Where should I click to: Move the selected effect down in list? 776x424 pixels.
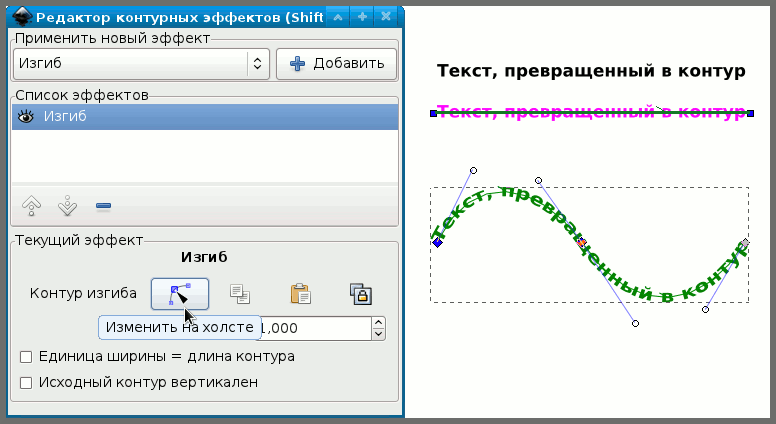[x=67, y=206]
